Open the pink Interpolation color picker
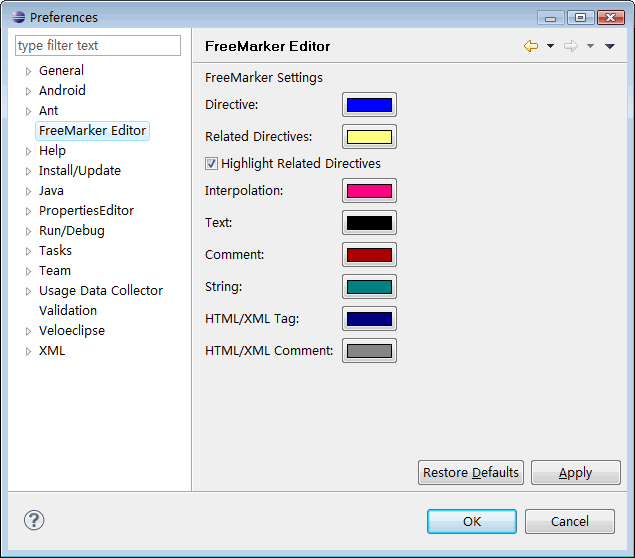Screen dimensions: 635x558 coord(369,191)
